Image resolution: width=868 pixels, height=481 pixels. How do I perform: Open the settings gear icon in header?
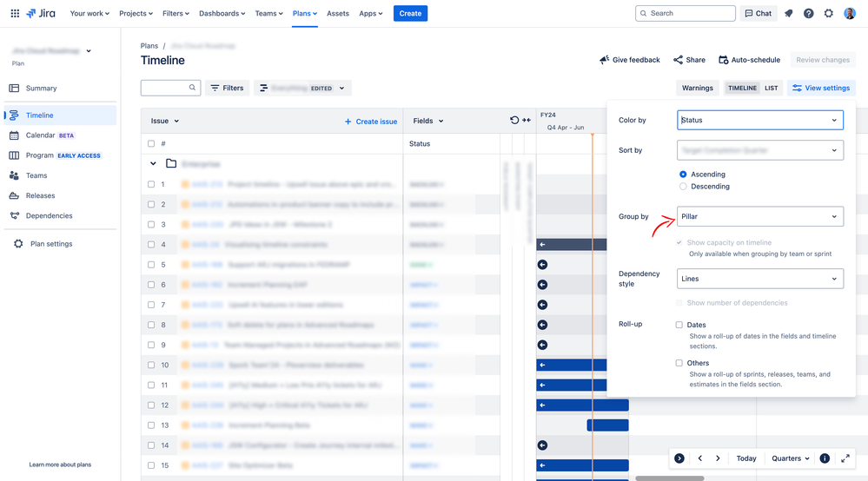pos(829,13)
